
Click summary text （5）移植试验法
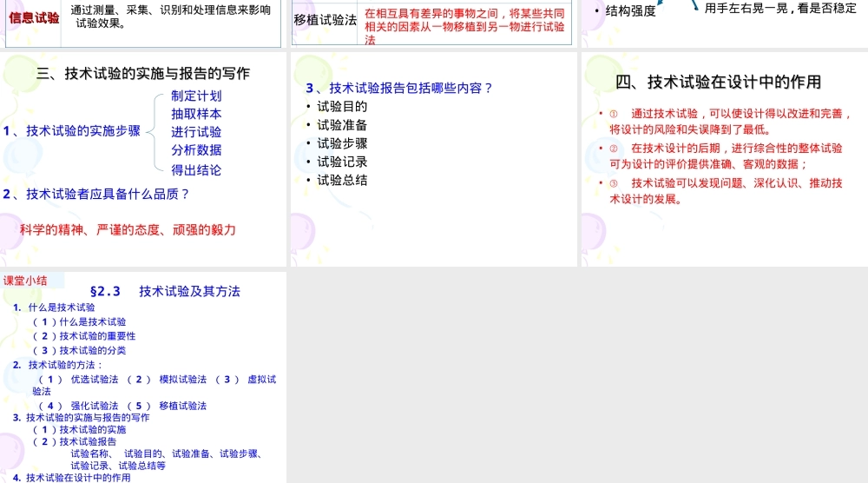pyautogui.click(x=167, y=406)
